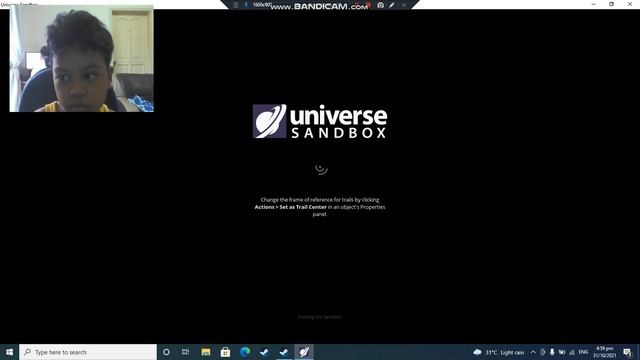Image resolution: width=640 pixels, height=360 pixels.
Task: Open the Action Center notifications icon
Action: point(627,352)
